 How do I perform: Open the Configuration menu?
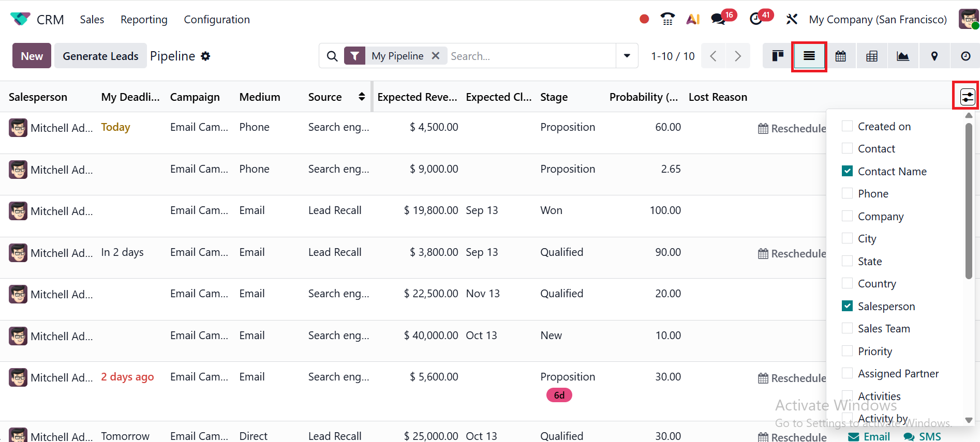click(217, 20)
